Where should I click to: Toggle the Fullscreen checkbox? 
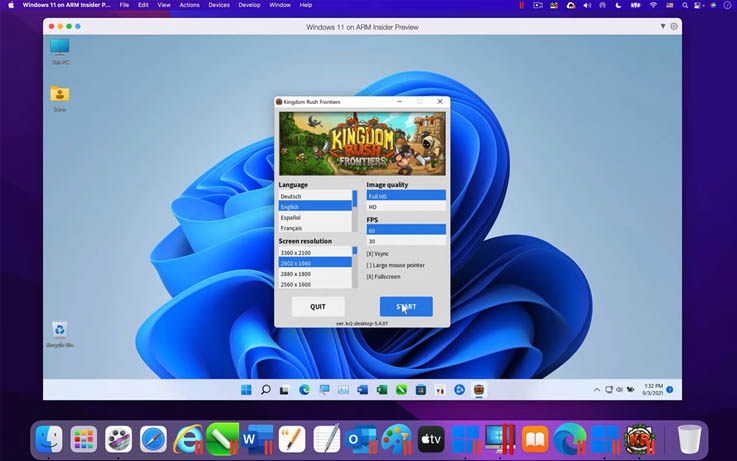click(x=384, y=277)
